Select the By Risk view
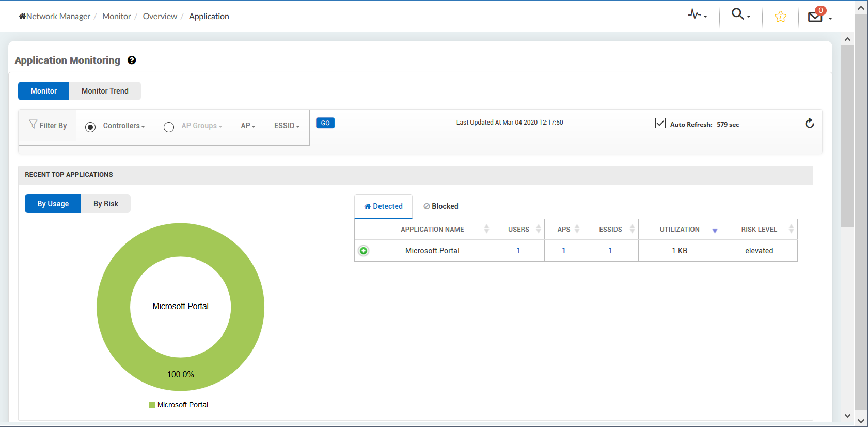The width and height of the screenshot is (868, 427). 106,204
